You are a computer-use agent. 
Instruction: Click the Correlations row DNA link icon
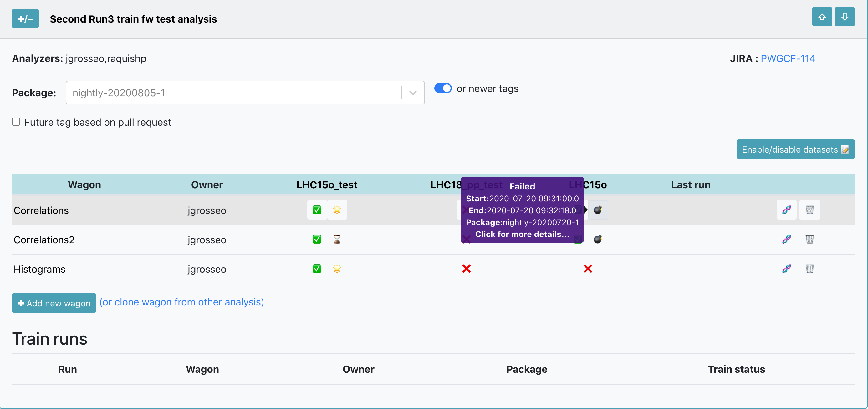[786, 210]
